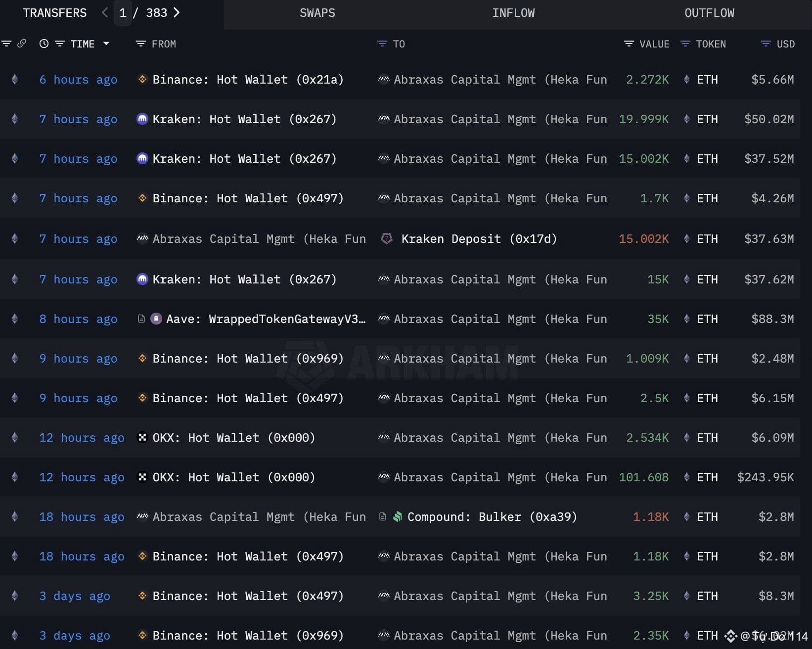Open Binance: Hot Wallet (0x969) 9 hours ago
Viewport: 812px width, 649px height.
coord(248,359)
